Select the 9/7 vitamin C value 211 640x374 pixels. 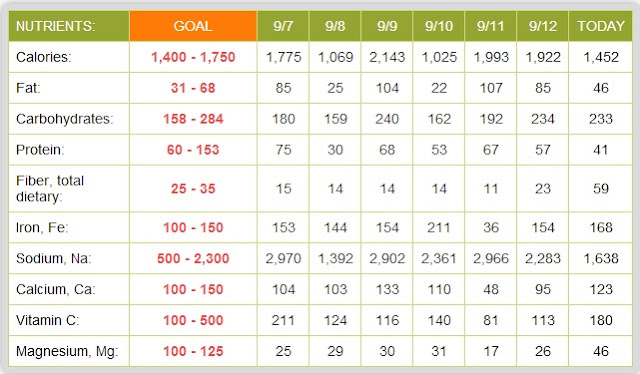283,320
